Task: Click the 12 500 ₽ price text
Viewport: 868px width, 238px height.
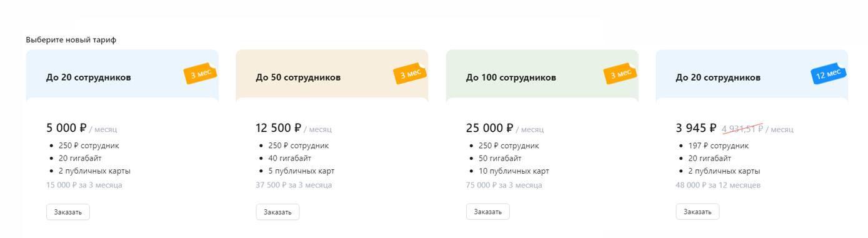Action: (x=279, y=128)
